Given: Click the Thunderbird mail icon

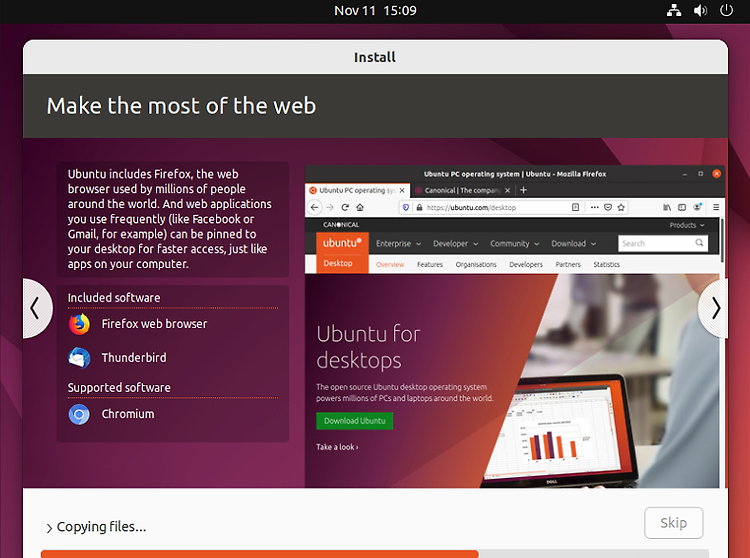Looking at the screenshot, I should pos(79,358).
